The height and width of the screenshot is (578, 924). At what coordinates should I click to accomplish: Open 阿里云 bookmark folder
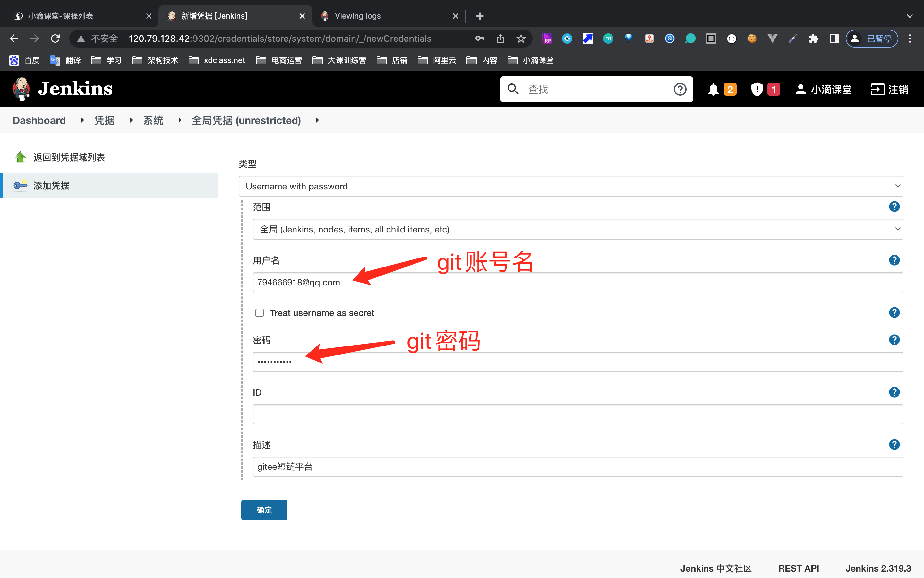coord(437,60)
